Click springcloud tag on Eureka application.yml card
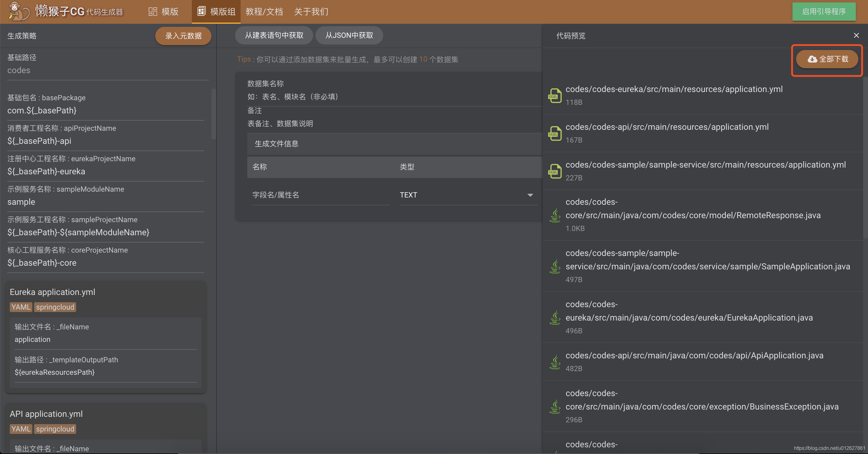Viewport: 868px width, 454px height. click(55, 307)
